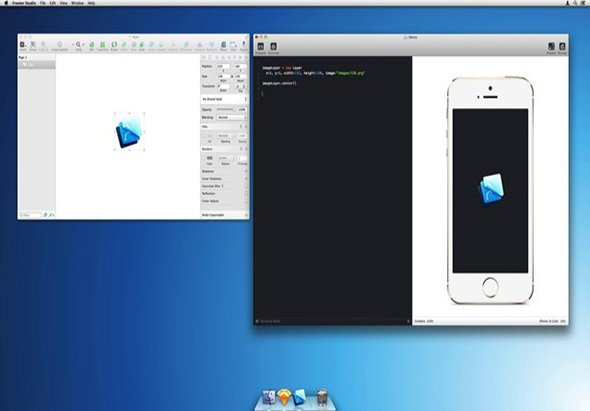The height and width of the screenshot is (411, 590).
Task: Click the Rotate tool in Sketch toolbar
Action: tap(114, 46)
